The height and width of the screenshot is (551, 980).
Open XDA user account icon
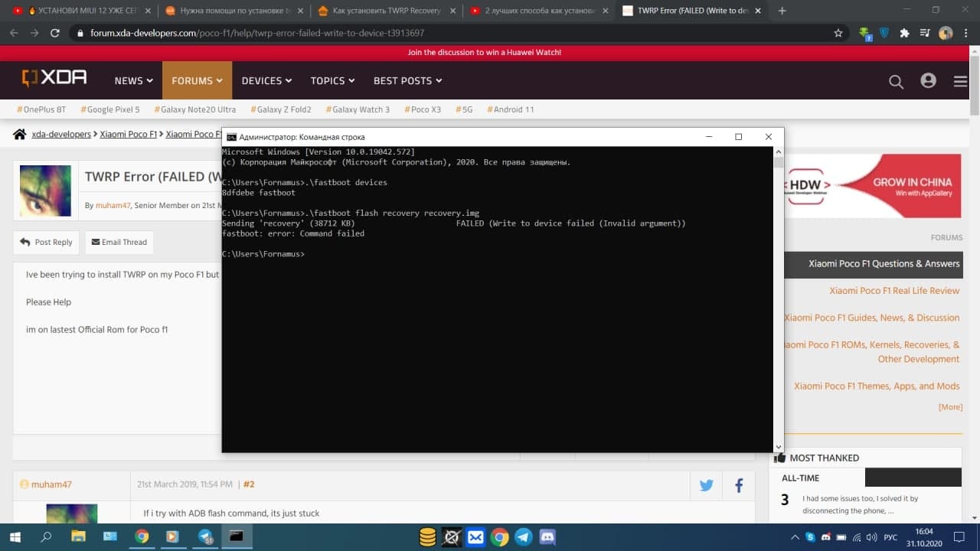tap(929, 80)
